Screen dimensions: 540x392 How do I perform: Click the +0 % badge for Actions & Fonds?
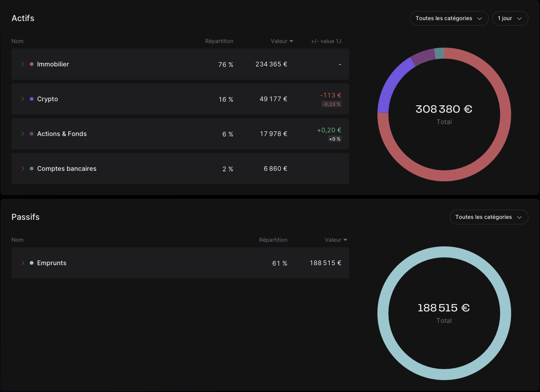(335, 139)
